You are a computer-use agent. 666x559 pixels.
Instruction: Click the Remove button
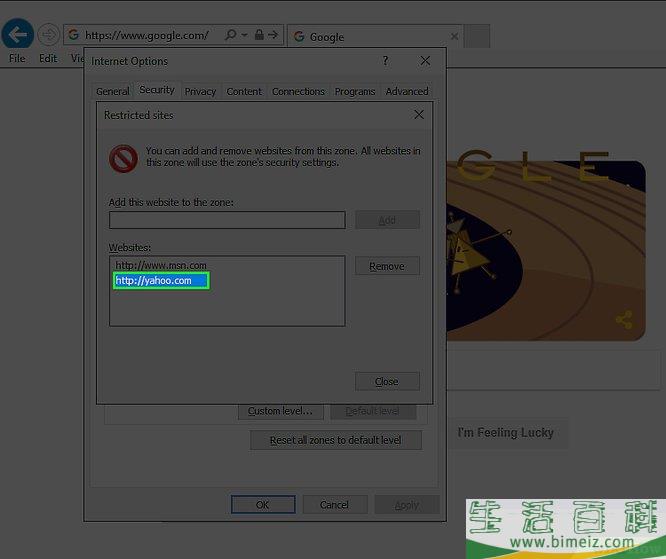(x=387, y=266)
